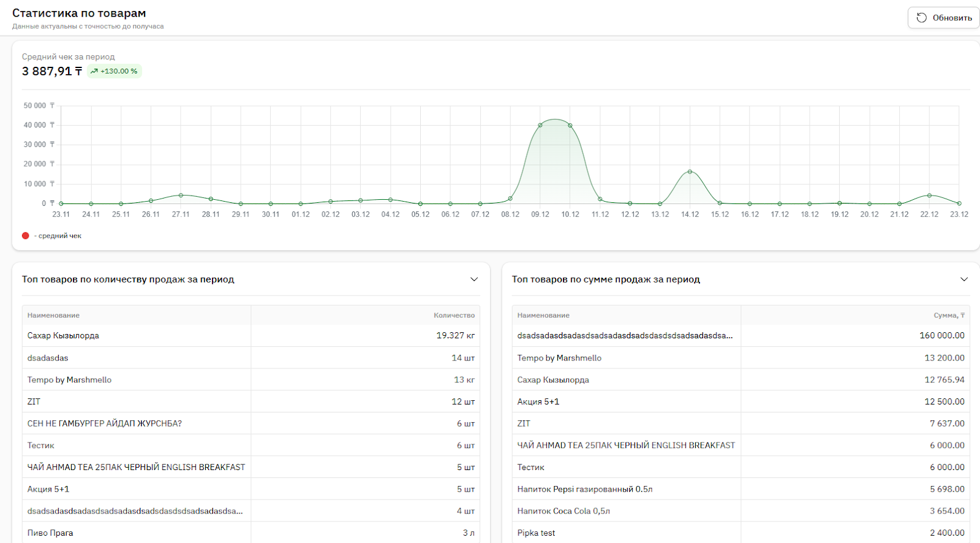Sort by the Количество column header
980x543 pixels.
point(454,315)
